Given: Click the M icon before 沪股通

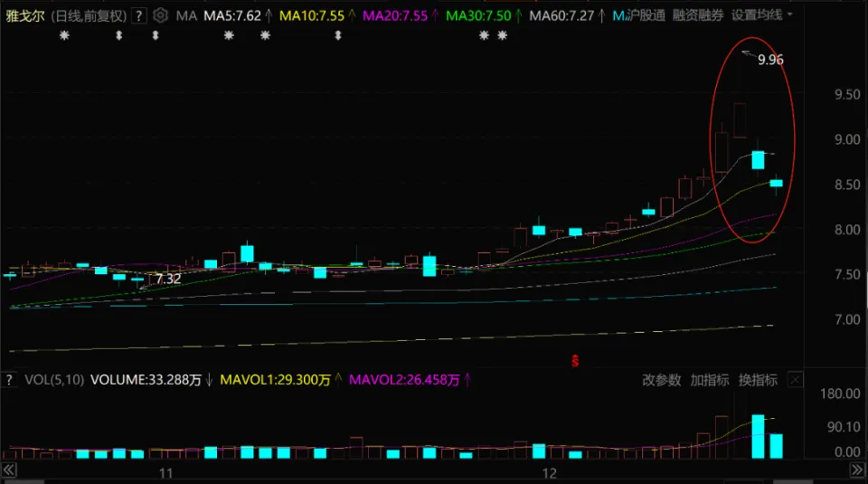Looking at the screenshot, I should (618, 15).
